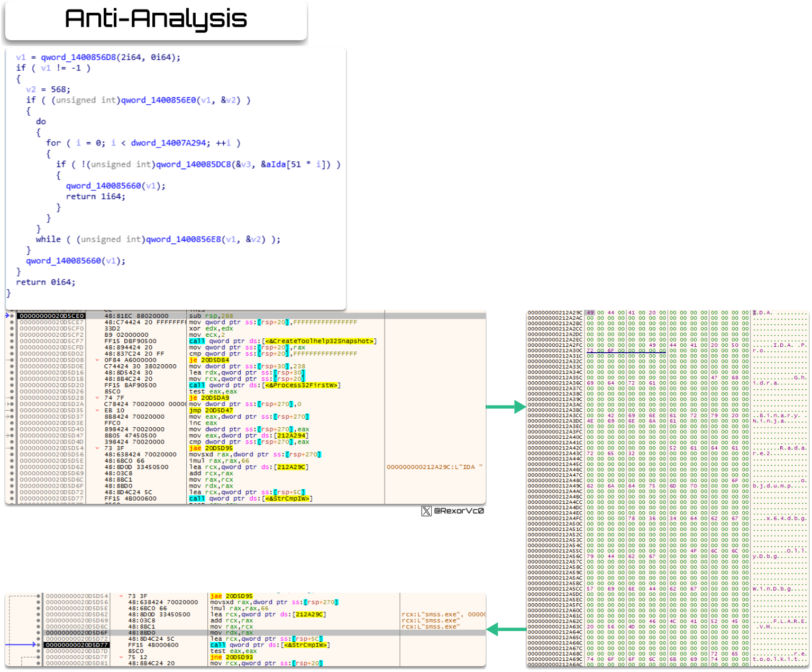Click the X logo beside @RexorVc0
The image size is (812, 672).
coord(426,511)
